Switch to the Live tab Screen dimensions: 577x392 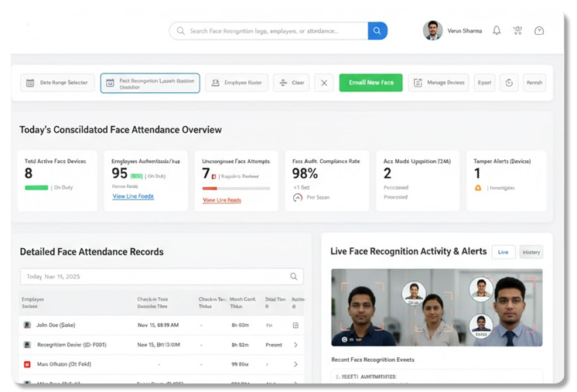pyautogui.click(x=504, y=252)
